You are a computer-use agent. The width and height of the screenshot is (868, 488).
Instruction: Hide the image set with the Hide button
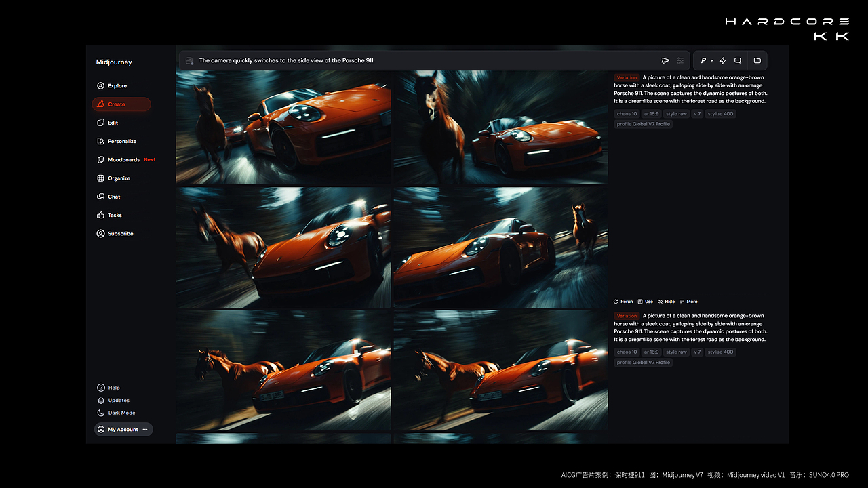coord(667,302)
